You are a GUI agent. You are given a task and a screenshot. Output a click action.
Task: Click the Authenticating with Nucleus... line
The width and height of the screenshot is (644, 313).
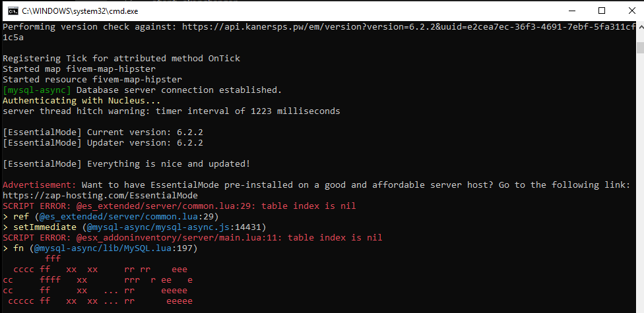point(81,101)
